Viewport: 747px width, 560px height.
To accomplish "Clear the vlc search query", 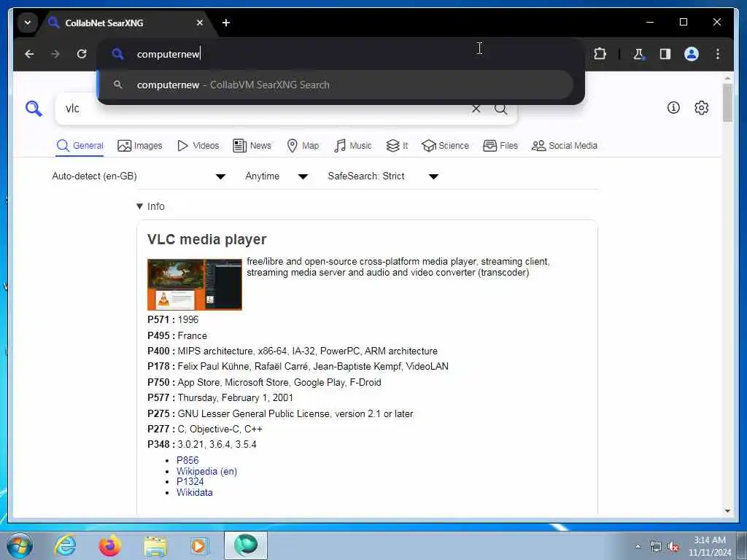I will click(476, 109).
